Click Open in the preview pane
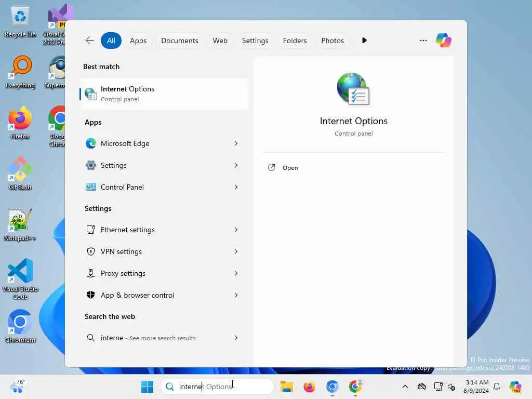The image size is (532, 399). (x=290, y=168)
